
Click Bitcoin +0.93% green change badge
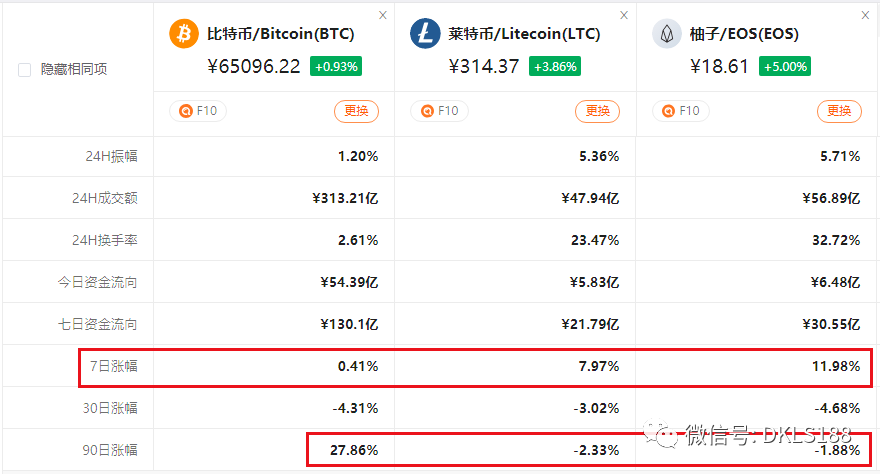pyautogui.click(x=337, y=67)
